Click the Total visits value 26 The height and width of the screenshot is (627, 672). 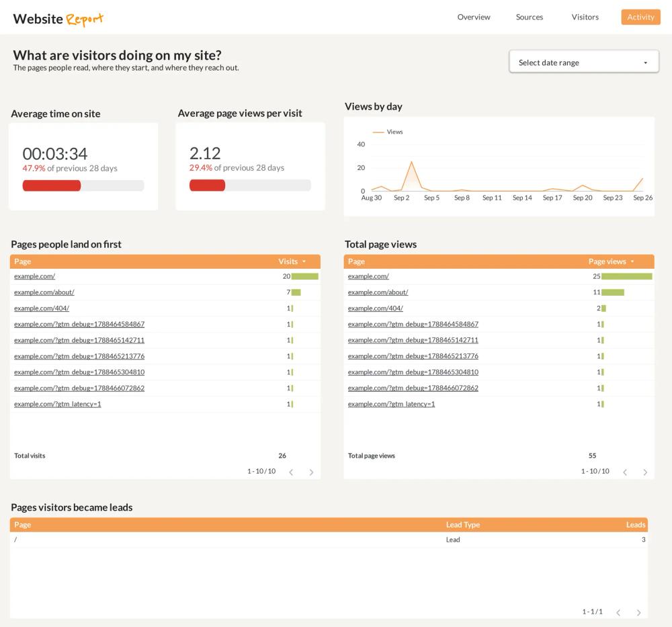tap(282, 456)
